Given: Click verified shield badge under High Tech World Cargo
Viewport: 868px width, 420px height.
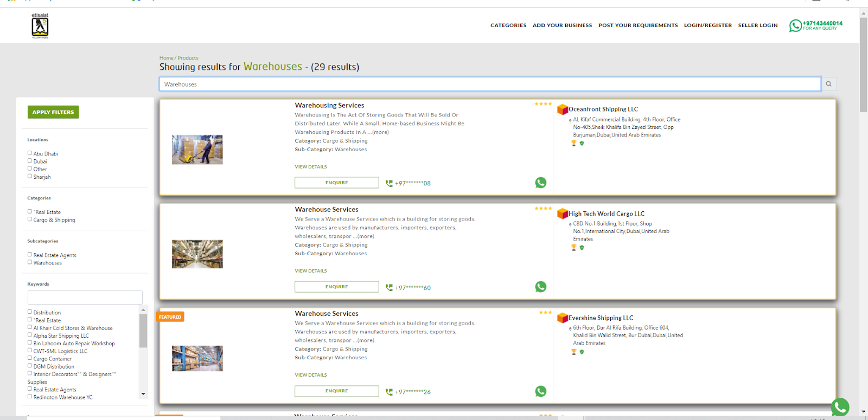Looking at the screenshot, I should (x=582, y=248).
